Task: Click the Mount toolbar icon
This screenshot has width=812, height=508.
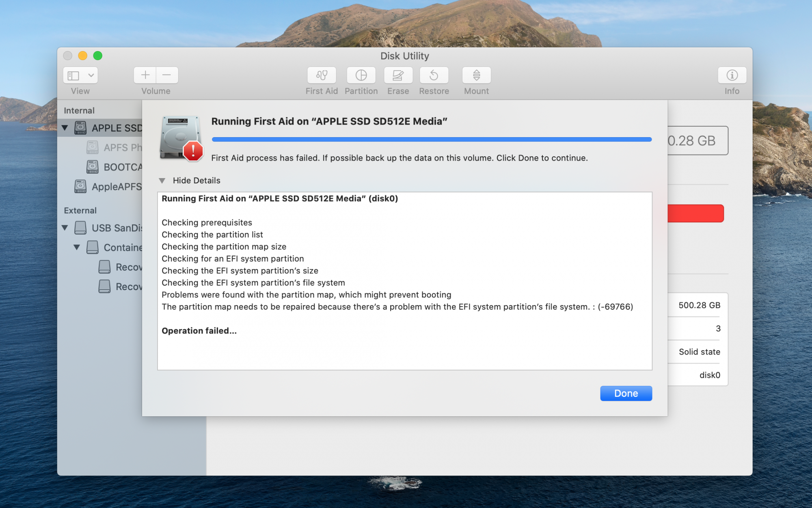Action: click(476, 75)
